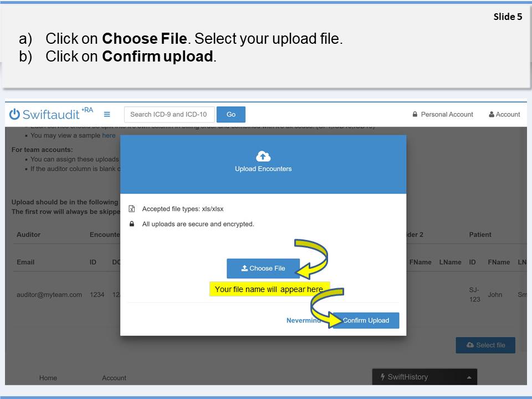This screenshot has width=532, height=399.
Task: Click the dimmed Select file button
Action: coord(485,345)
